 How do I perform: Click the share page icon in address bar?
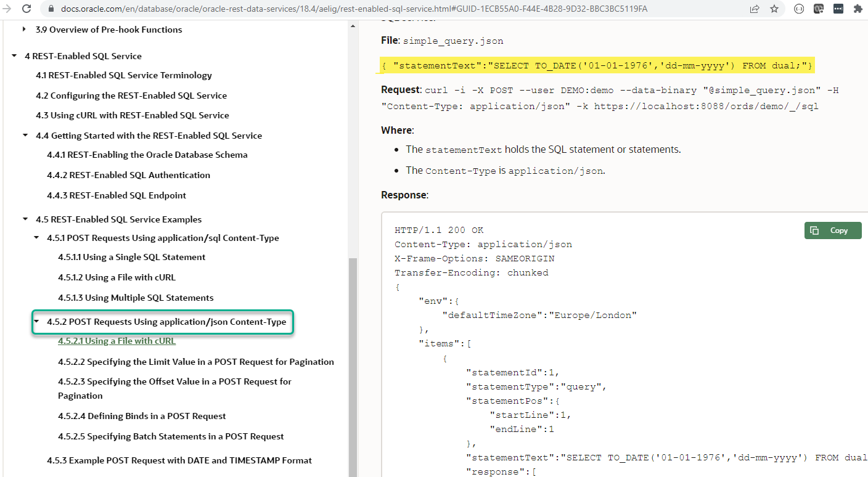pos(754,9)
